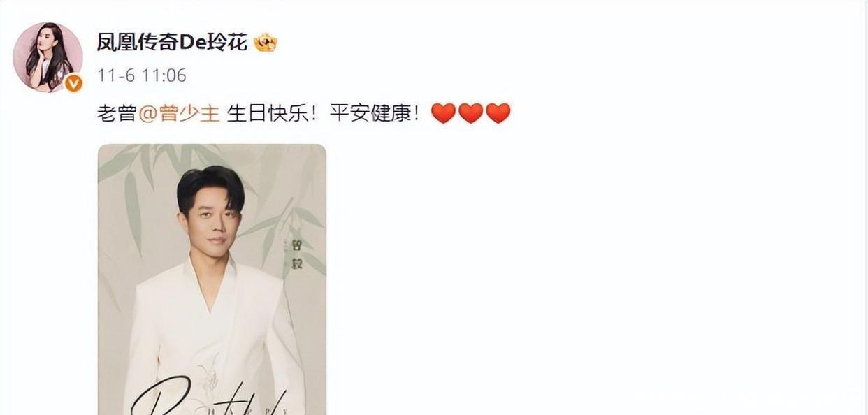Open the poster's profile avatar
This screenshot has height=415, width=868.
pyautogui.click(x=48, y=57)
